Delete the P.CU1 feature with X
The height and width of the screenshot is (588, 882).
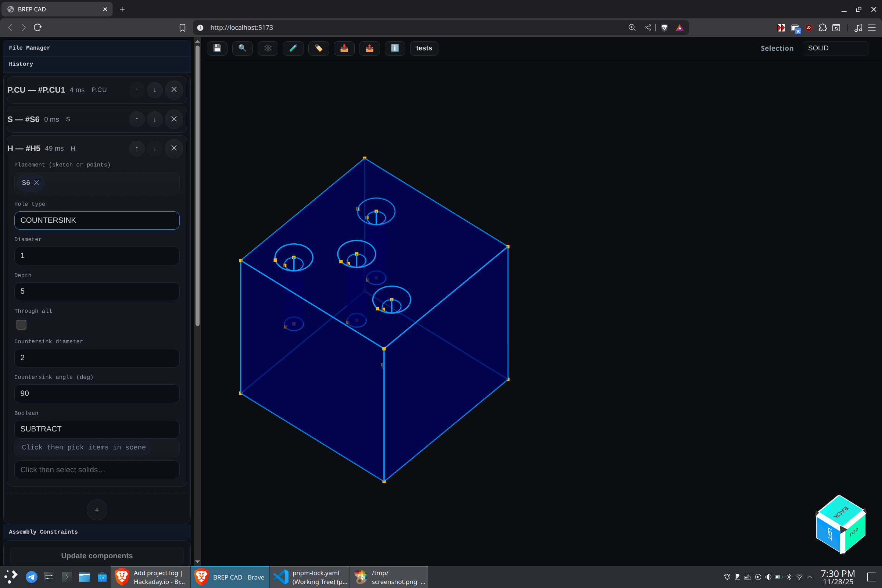click(174, 90)
